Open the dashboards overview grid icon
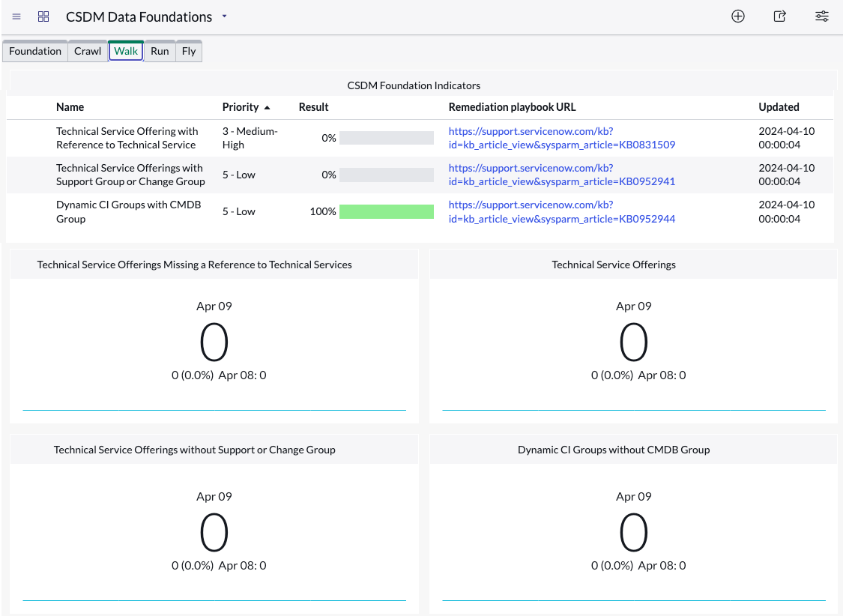Image resolution: width=843 pixels, height=616 pixels. click(43, 16)
